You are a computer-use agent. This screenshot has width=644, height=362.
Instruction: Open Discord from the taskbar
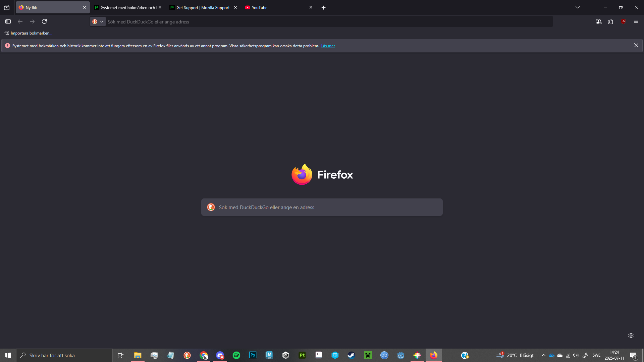point(220,355)
